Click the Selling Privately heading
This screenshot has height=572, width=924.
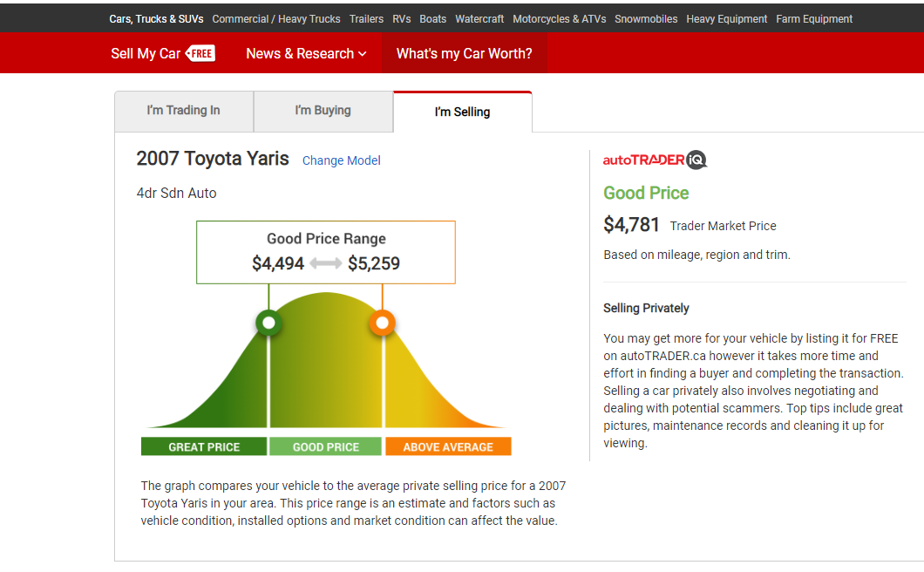point(646,308)
